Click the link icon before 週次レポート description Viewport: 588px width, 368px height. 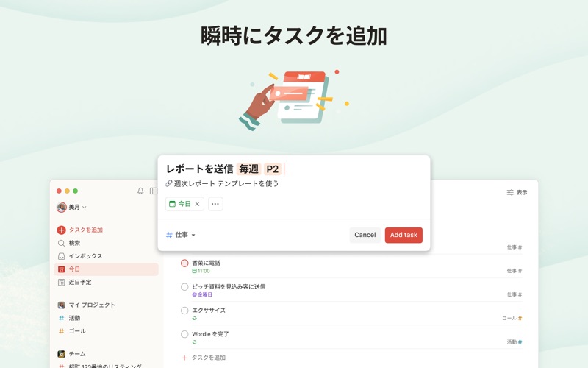tap(169, 183)
